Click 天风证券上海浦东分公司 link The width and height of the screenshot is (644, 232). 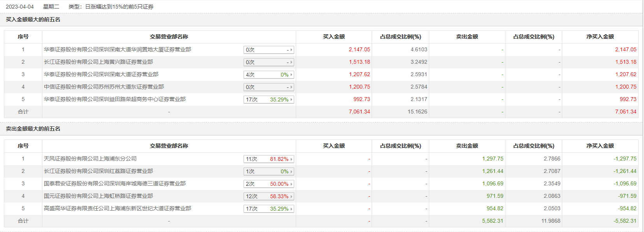(x=90, y=159)
